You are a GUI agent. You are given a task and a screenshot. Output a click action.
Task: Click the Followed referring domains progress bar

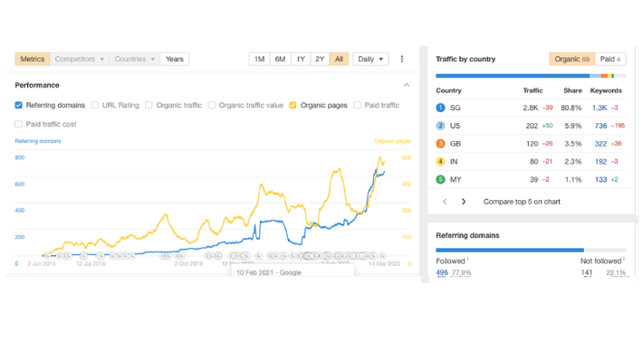pos(510,250)
